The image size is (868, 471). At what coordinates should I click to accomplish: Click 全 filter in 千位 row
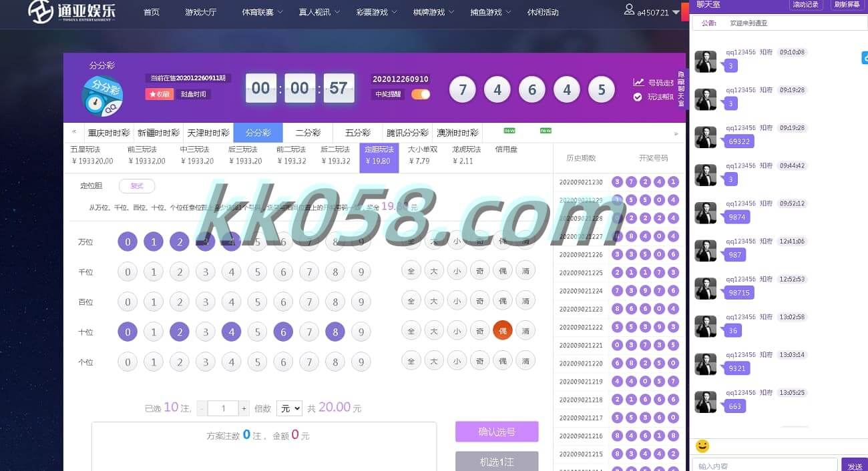pos(411,270)
